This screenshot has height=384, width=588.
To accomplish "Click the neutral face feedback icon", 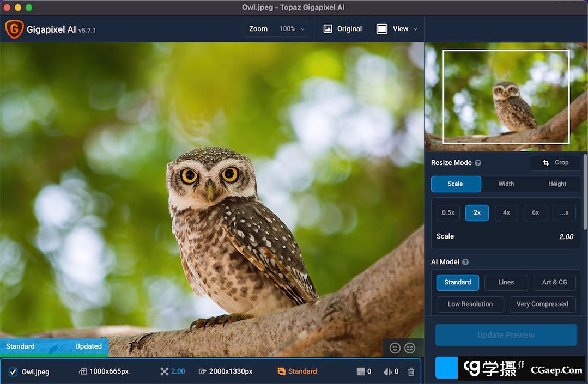I will point(410,348).
